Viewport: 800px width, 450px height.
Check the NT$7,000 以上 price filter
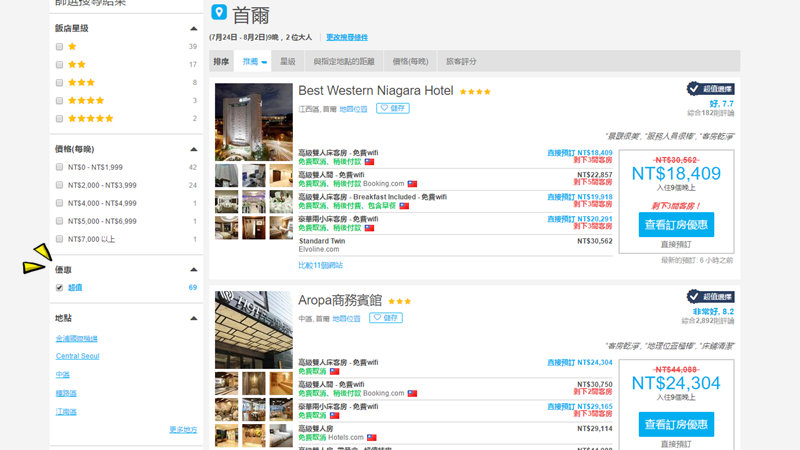(59, 239)
